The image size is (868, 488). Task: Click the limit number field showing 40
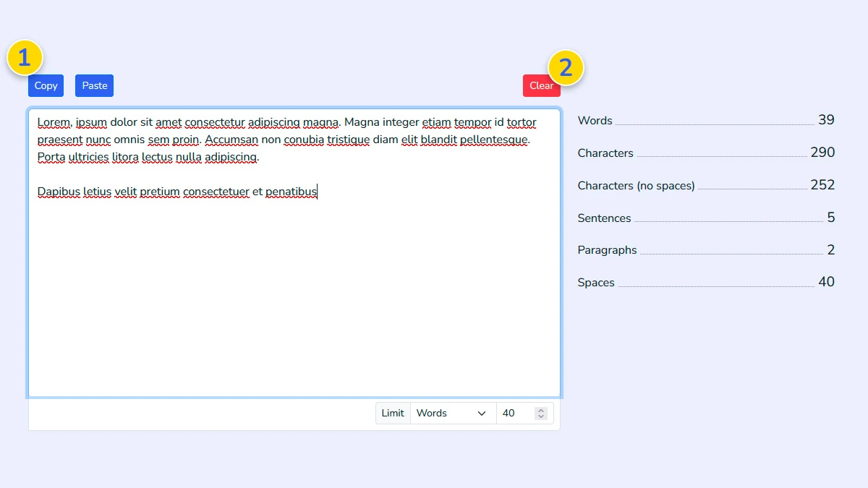[x=514, y=413]
